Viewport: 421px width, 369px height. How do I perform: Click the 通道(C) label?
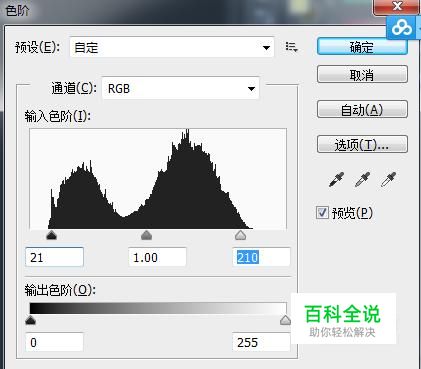pyautogui.click(x=74, y=88)
